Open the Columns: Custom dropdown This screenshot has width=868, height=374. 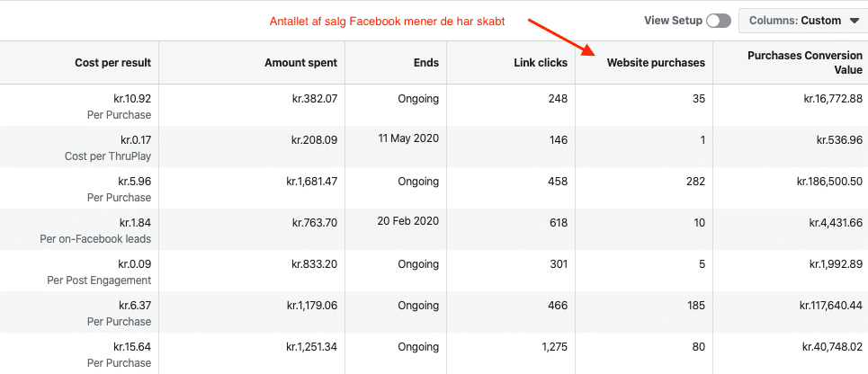pyautogui.click(x=803, y=21)
